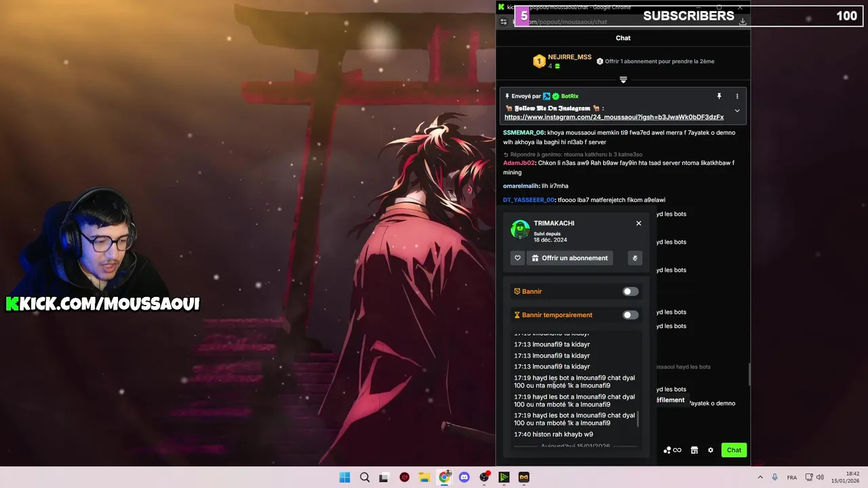Click the moderation log scrollbar thumb
868x488 pixels.
click(x=637, y=419)
